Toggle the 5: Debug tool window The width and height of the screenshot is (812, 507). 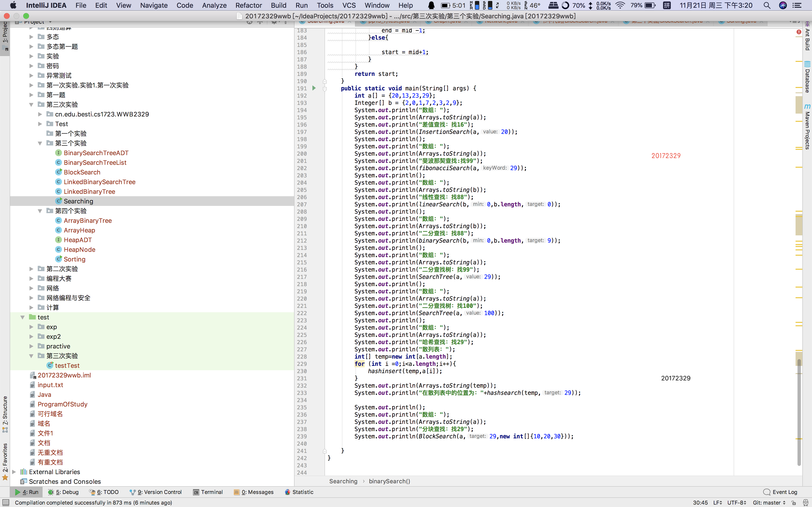(x=63, y=492)
